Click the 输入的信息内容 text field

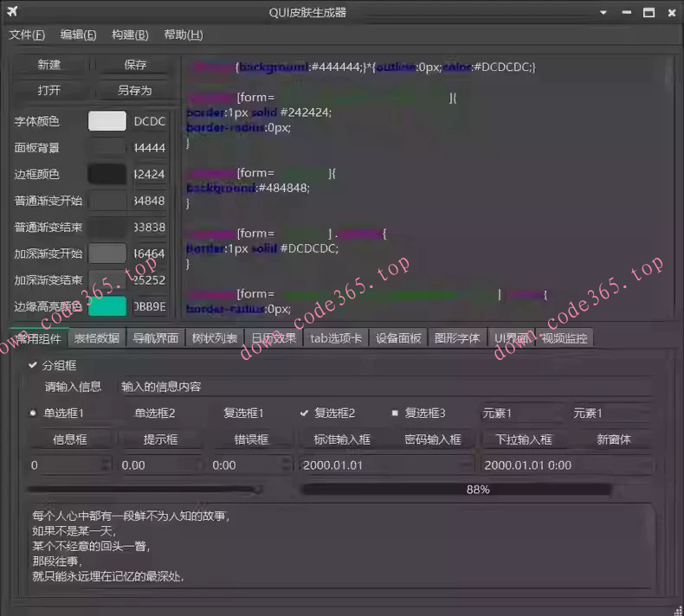[384, 387]
